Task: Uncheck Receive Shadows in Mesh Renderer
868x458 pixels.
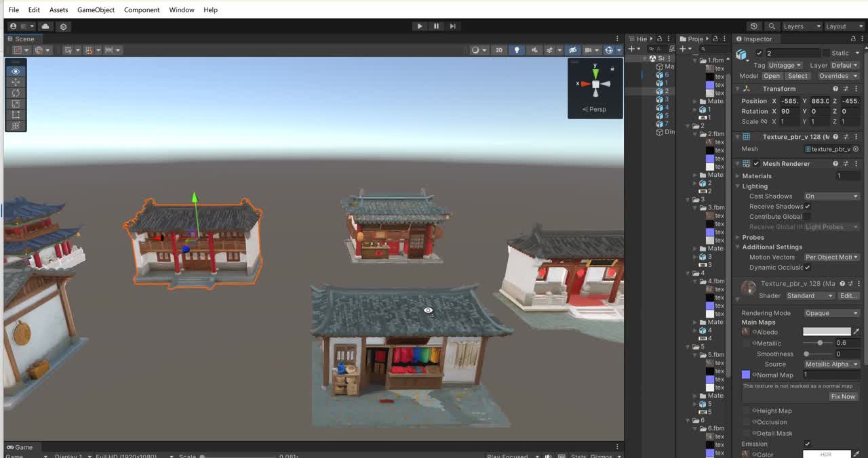Action: coord(807,206)
